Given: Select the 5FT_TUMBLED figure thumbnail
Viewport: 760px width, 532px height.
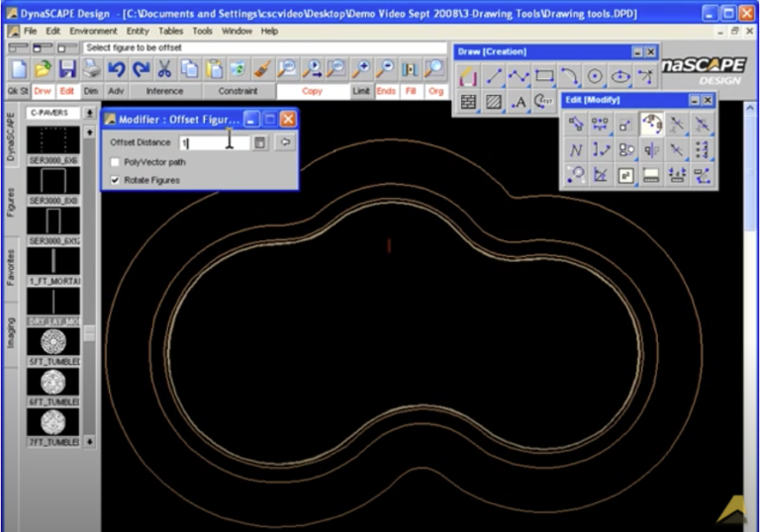Looking at the screenshot, I should [x=52, y=341].
